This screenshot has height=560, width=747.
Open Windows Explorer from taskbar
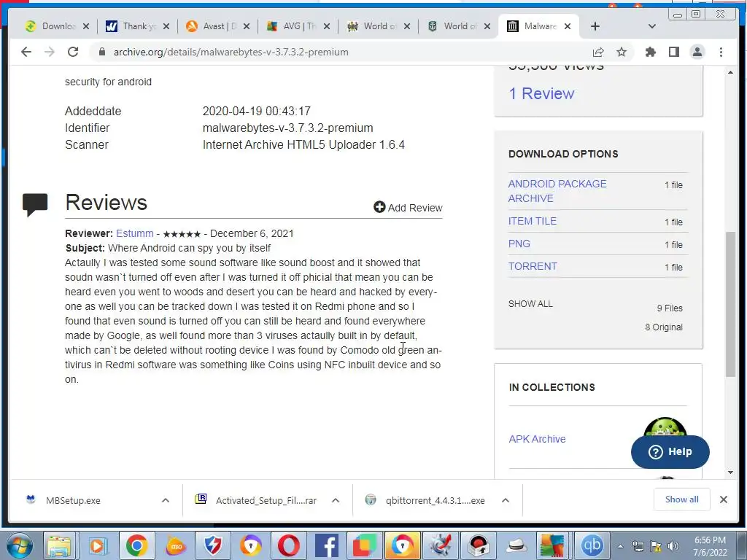click(58, 545)
